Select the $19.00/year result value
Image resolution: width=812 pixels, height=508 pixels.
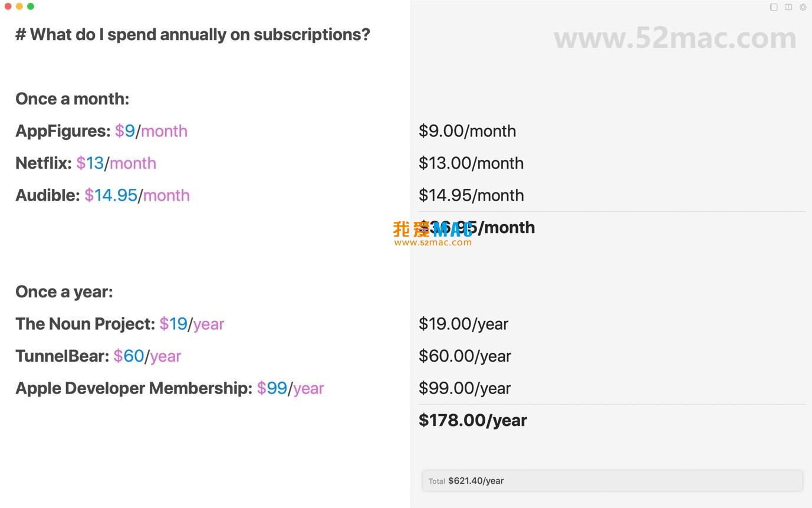(x=463, y=324)
